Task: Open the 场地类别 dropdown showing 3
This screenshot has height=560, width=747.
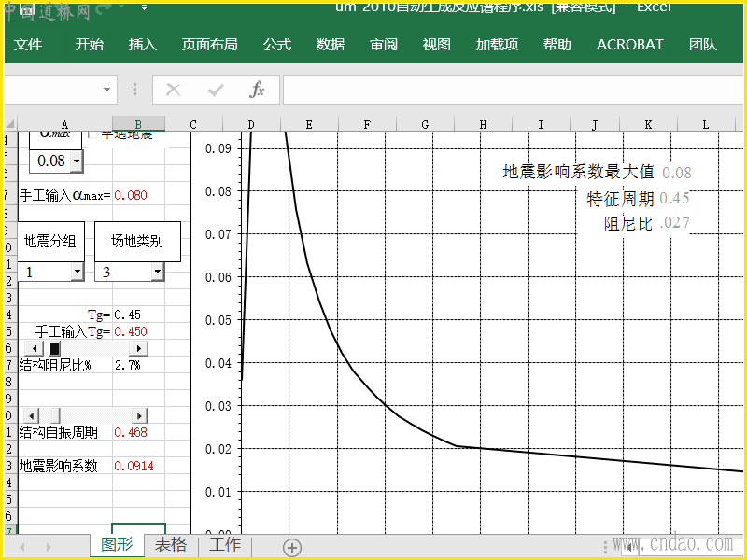Action: 157,272
